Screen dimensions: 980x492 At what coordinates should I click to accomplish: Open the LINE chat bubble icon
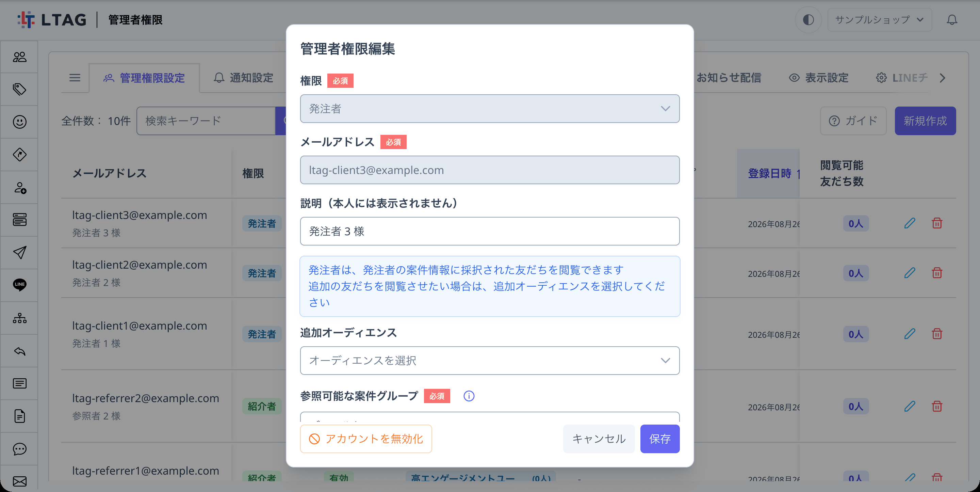point(19,285)
